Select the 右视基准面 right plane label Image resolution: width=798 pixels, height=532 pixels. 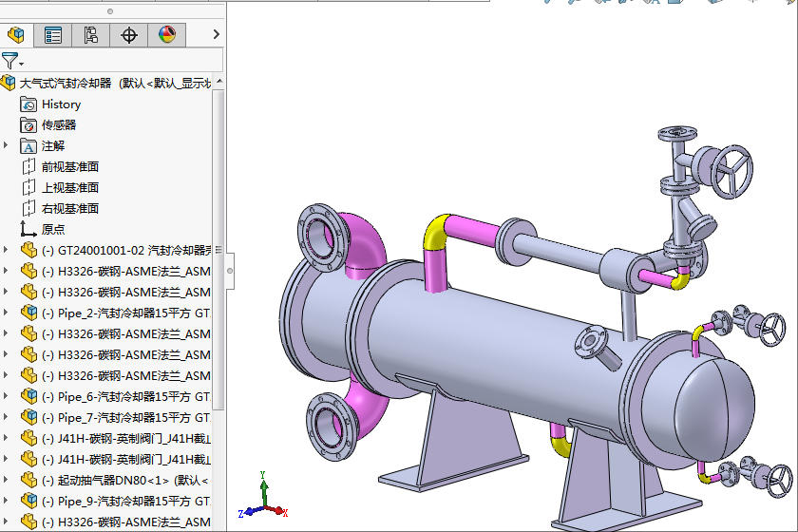point(70,209)
